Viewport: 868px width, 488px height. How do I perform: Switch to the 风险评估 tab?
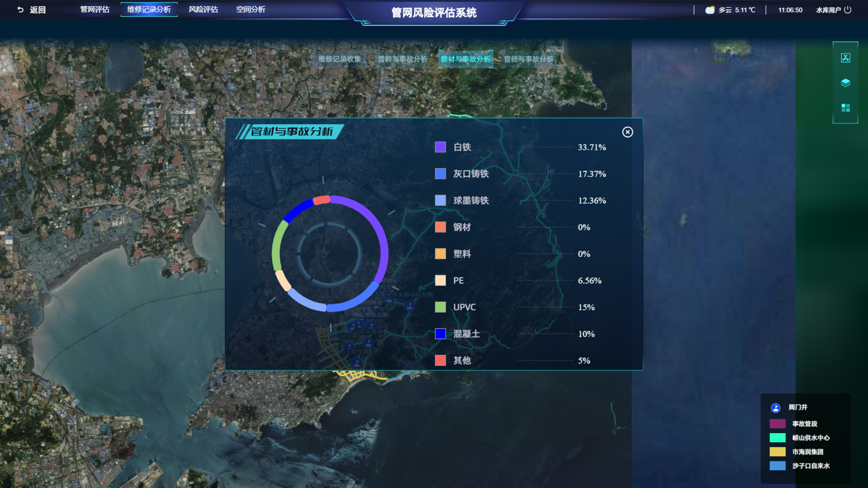203,9
